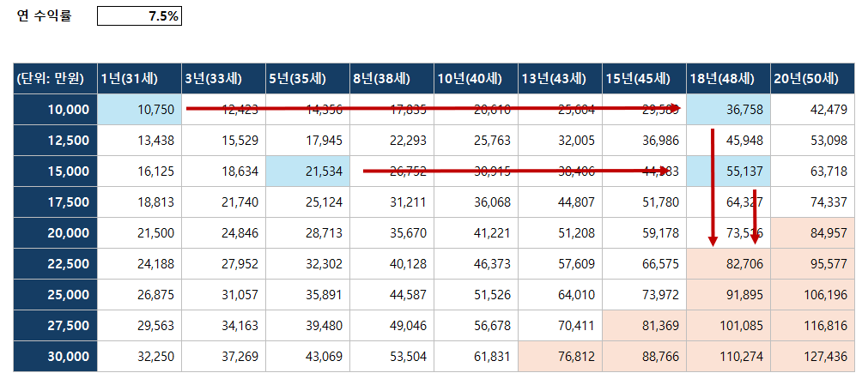The height and width of the screenshot is (385, 868).
Task: Click the cell showing 25,763
Action: pos(476,141)
